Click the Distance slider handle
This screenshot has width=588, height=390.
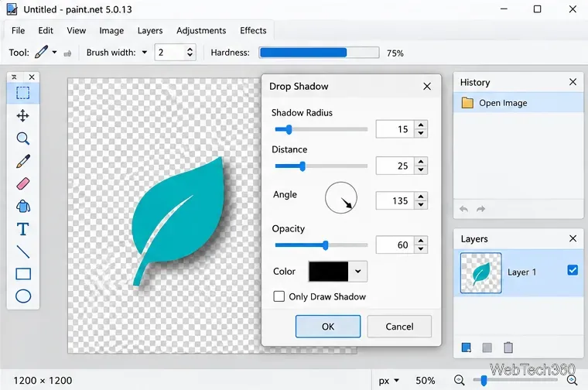coord(303,166)
